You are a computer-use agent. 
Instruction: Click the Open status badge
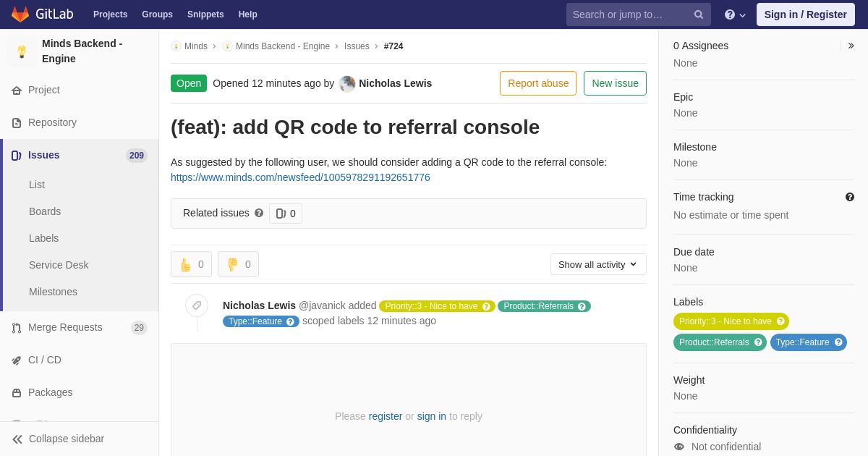(x=189, y=83)
